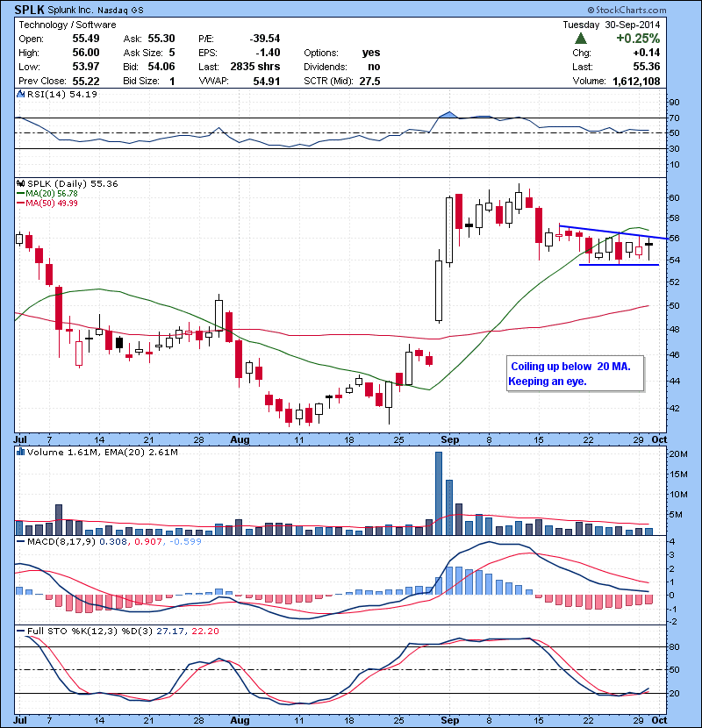Click the High value 56.00

click(86, 53)
